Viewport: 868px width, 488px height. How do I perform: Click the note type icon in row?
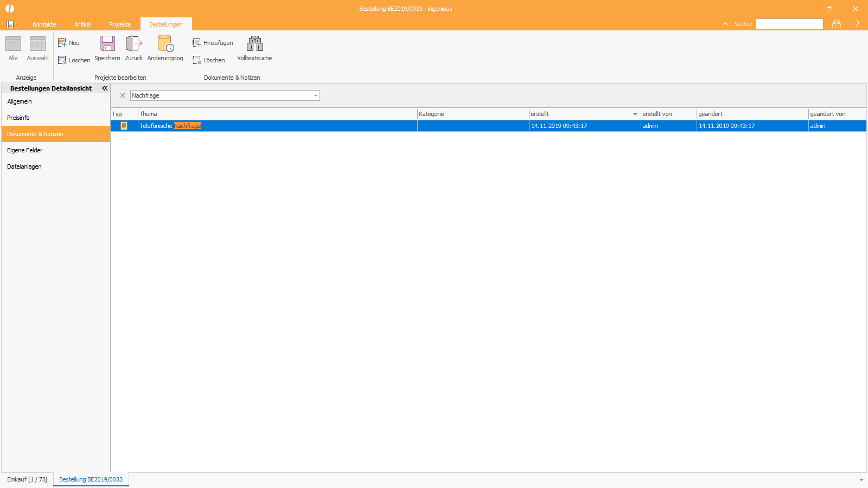(124, 126)
